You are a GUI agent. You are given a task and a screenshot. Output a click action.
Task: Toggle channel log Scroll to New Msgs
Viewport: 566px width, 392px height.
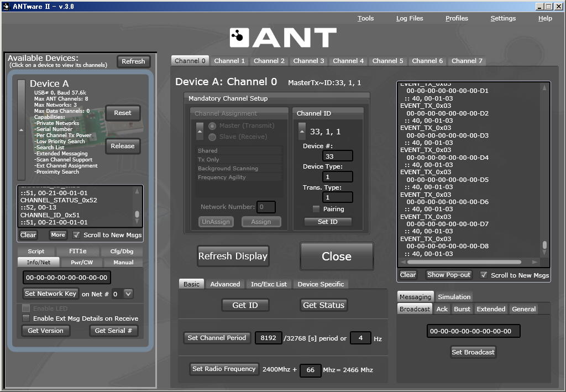483,275
